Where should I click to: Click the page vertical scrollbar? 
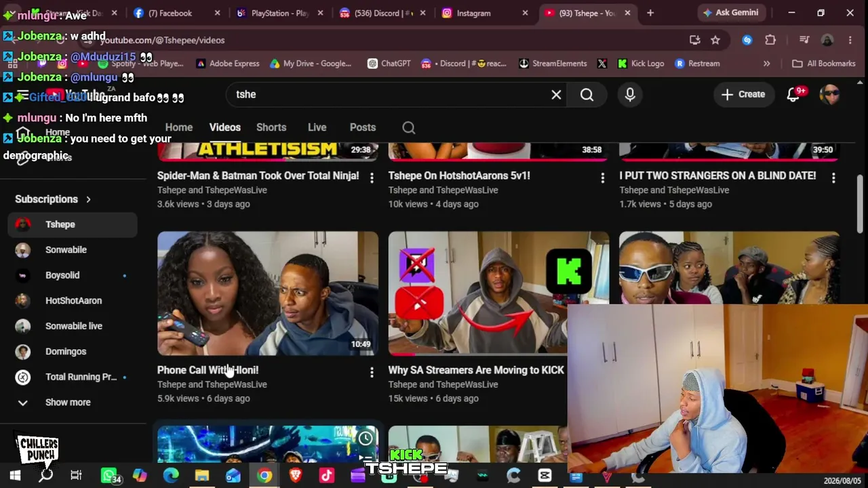click(x=861, y=204)
